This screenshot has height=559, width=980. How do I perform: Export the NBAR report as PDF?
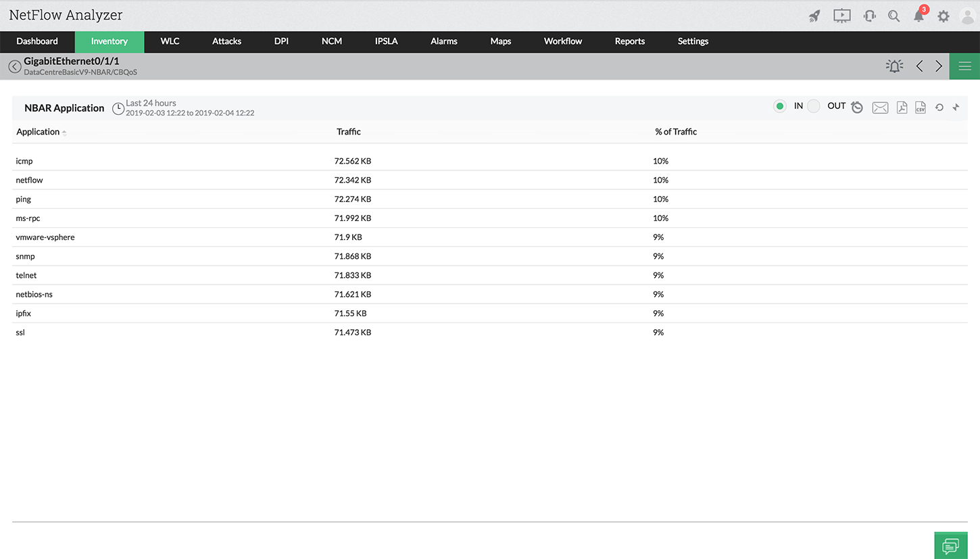tap(902, 107)
